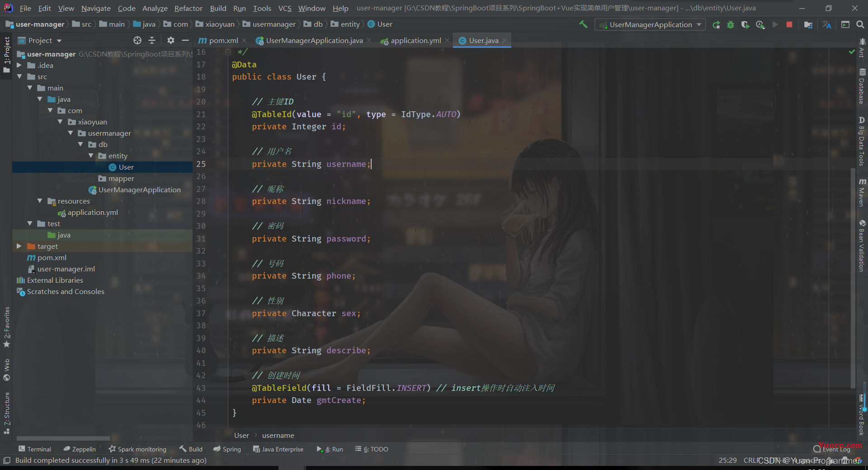Viewport: 868px width, 470px height.
Task: Open Word Book side panel
Action: click(862, 415)
